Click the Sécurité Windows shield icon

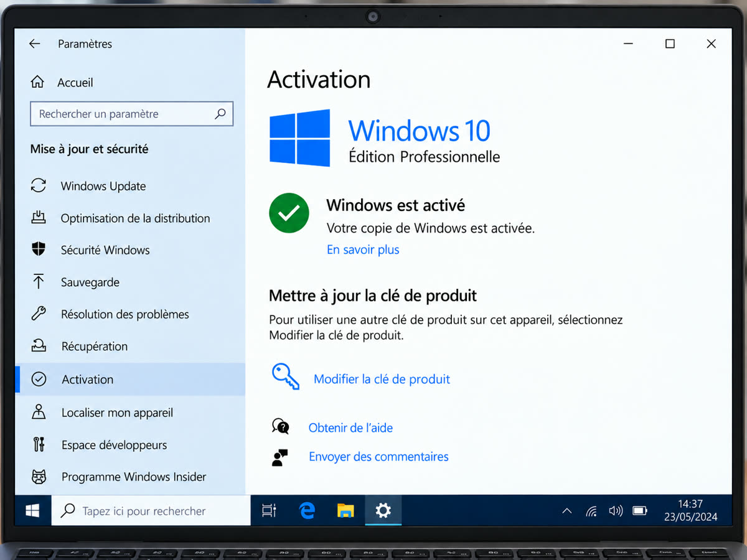[39, 250]
